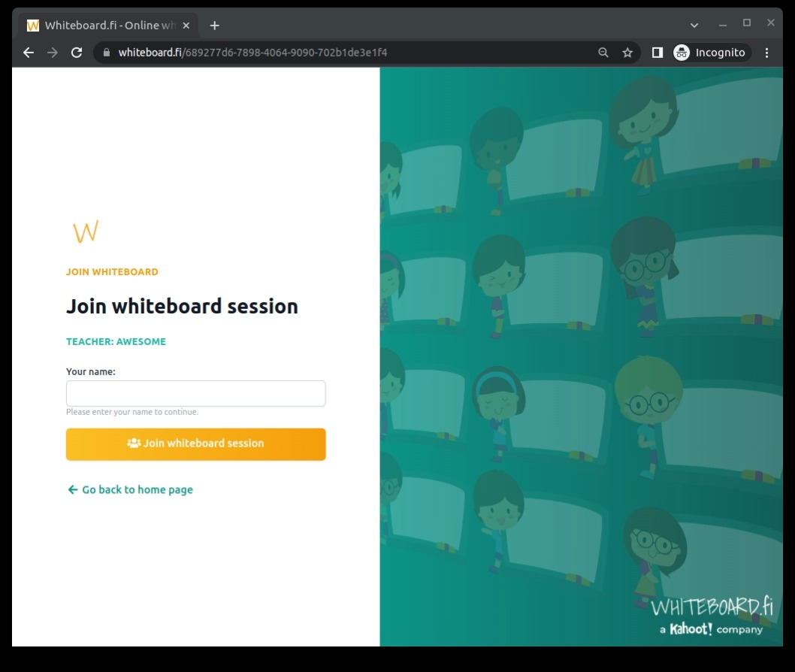The height and width of the screenshot is (672, 795).
Task: Click Join whiteboard session button
Action: coord(195,444)
